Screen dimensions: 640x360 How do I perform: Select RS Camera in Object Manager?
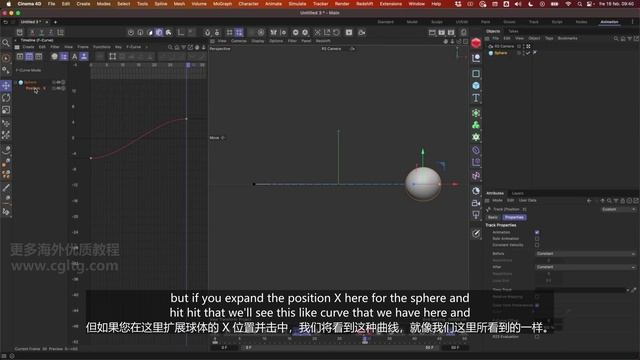point(504,47)
